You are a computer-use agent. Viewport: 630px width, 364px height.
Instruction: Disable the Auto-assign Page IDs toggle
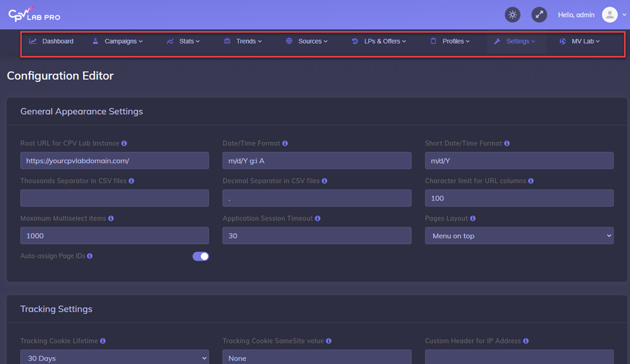click(x=200, y=256)
